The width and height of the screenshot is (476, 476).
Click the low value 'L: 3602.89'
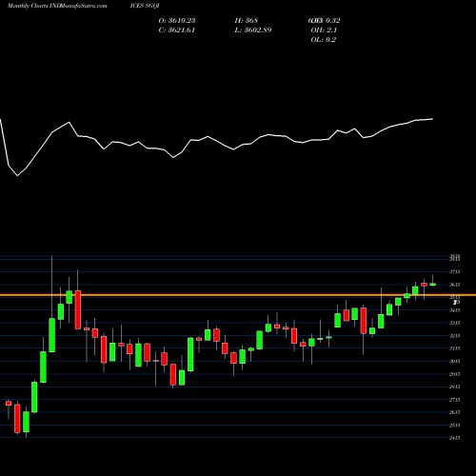point(253,30)
